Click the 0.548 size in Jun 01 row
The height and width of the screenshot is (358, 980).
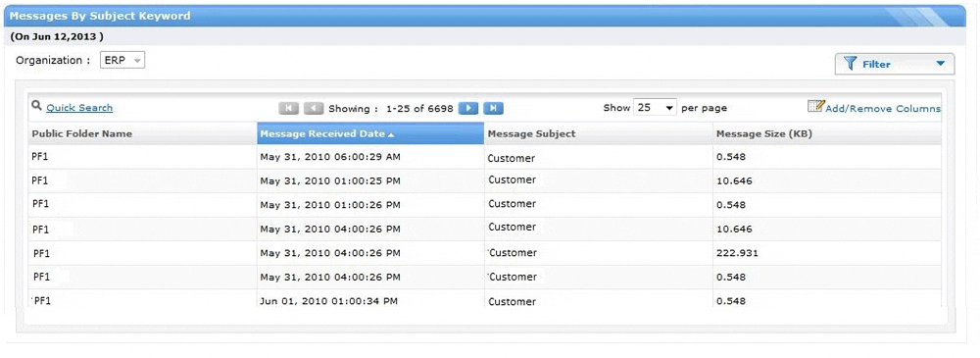point(731,300)
